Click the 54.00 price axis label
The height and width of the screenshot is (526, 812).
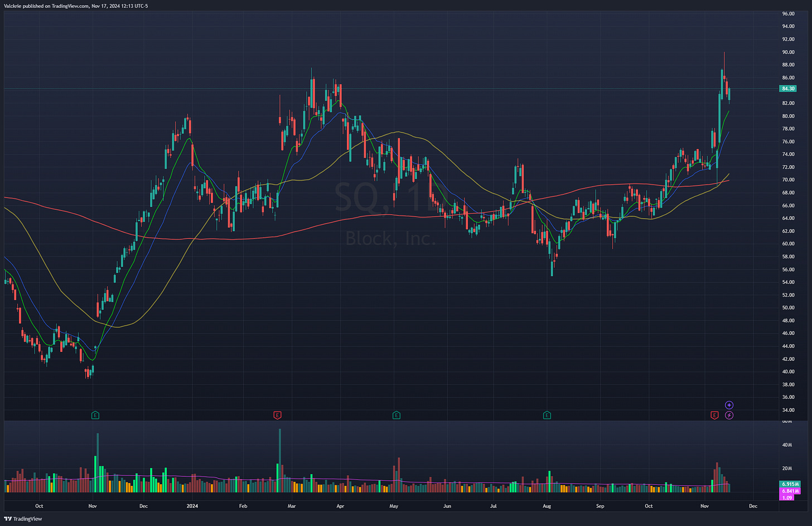pyautogui.click(x=788, y=282)
